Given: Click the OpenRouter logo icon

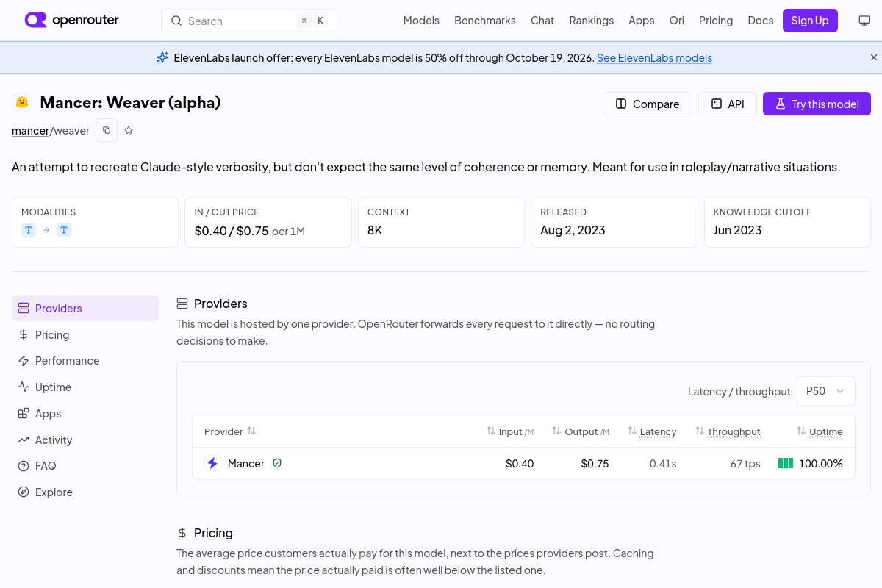Looking at the screenshot, I should tap(35, 20).
